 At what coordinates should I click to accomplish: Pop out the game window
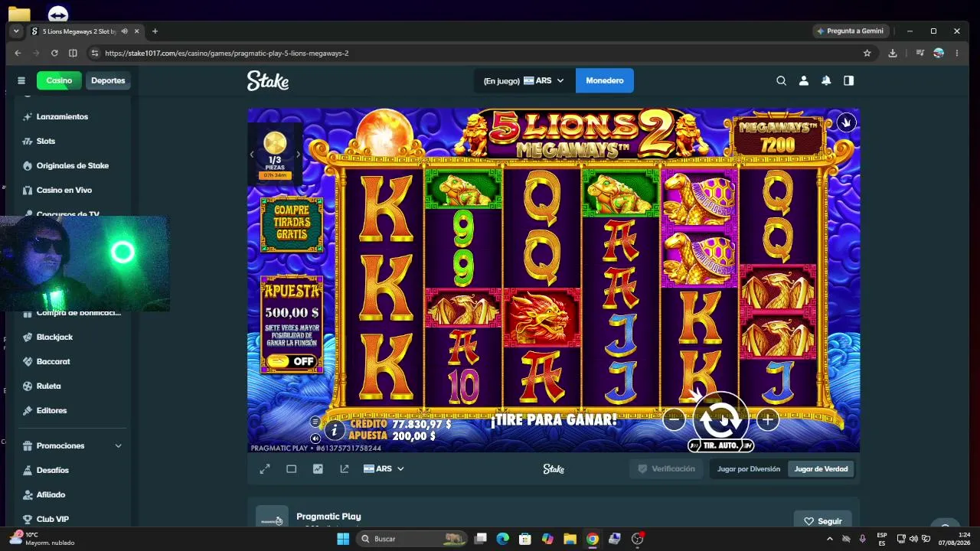345,469
